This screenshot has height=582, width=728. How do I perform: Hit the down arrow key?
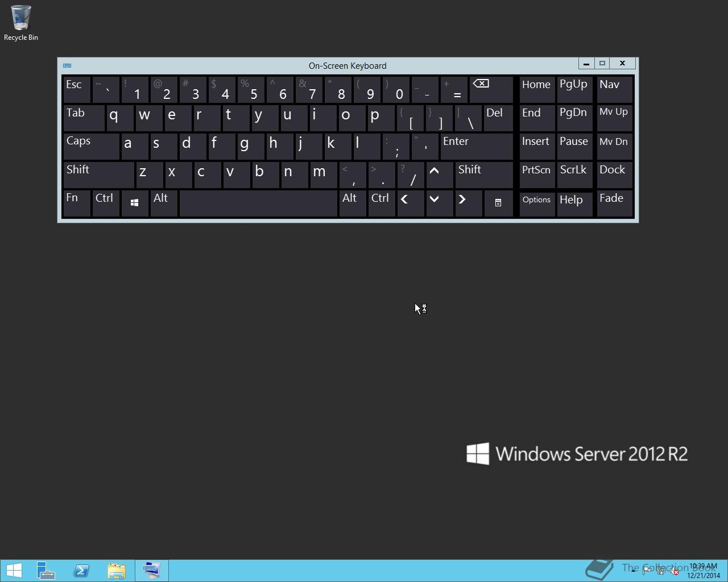click(439, 203)
